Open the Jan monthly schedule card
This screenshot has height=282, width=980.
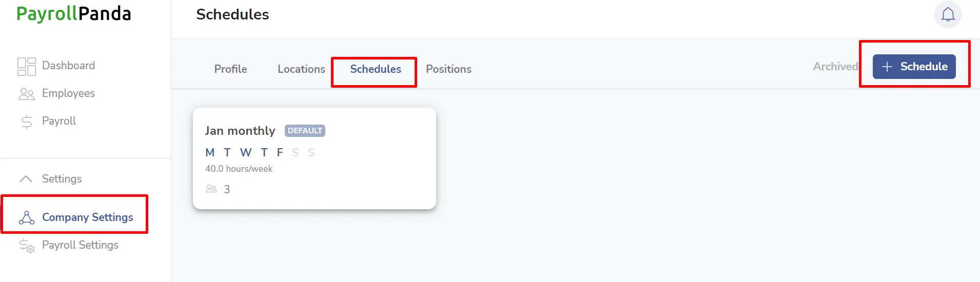(314, 158)
